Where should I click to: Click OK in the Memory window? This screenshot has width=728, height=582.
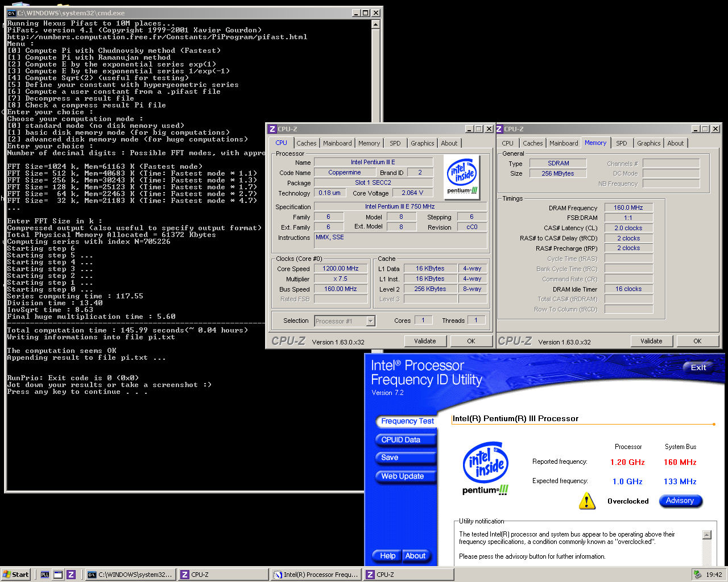click(697, 341)
